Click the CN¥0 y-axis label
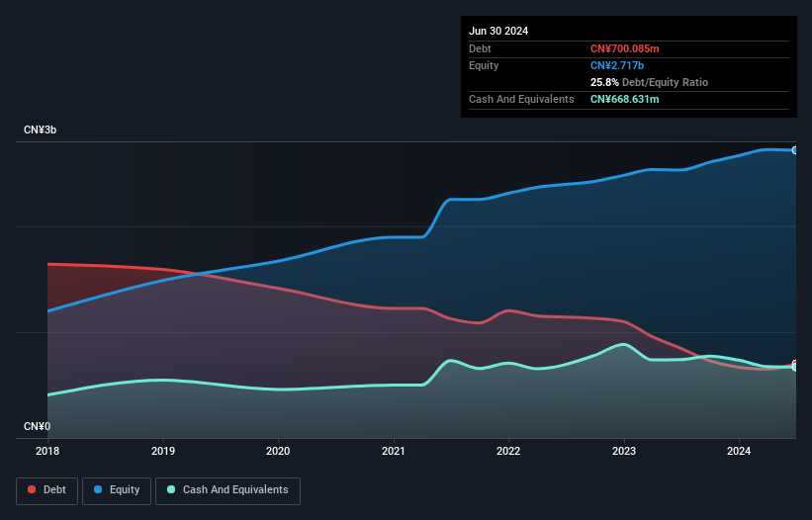This screenshot has height=520, width=812. (x=37, y=426)
